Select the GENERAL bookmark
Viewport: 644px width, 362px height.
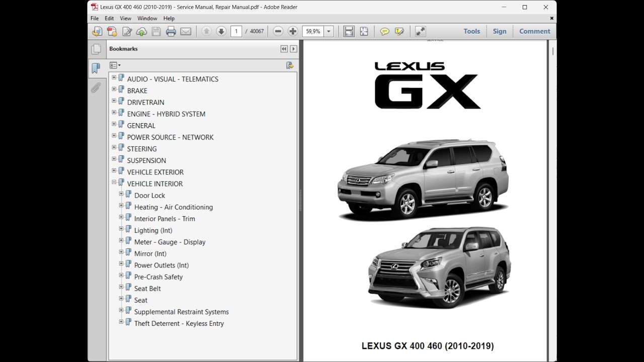141,126
